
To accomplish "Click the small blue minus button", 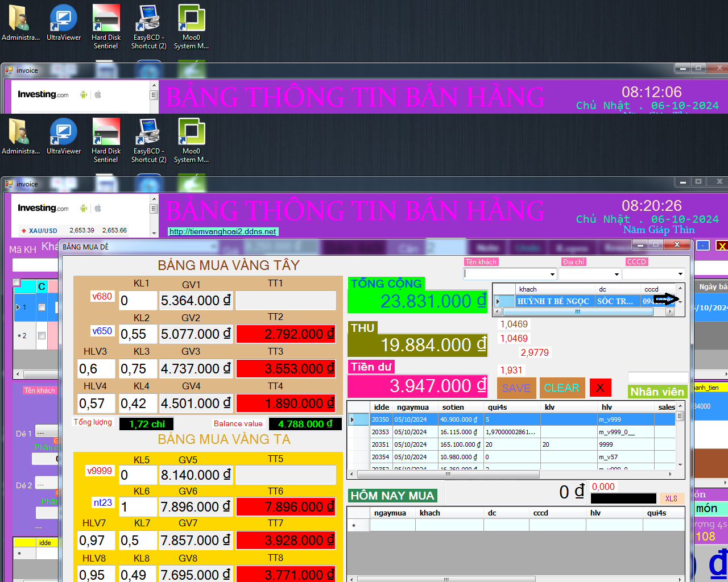I will pyautogui.click(x=704, y=246).
